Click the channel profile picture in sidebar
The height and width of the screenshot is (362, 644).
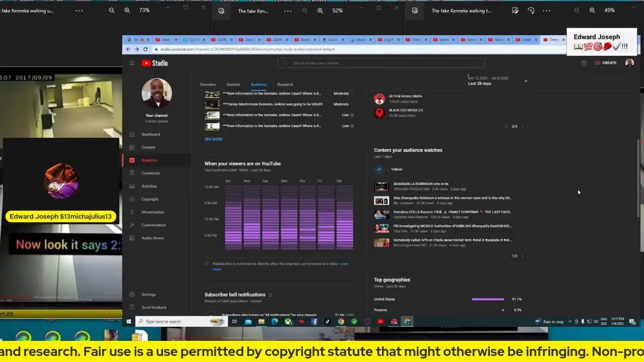pos(156,93)
